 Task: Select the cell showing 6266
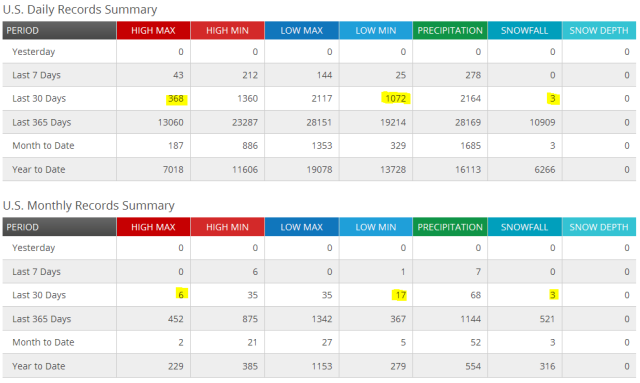525,169
